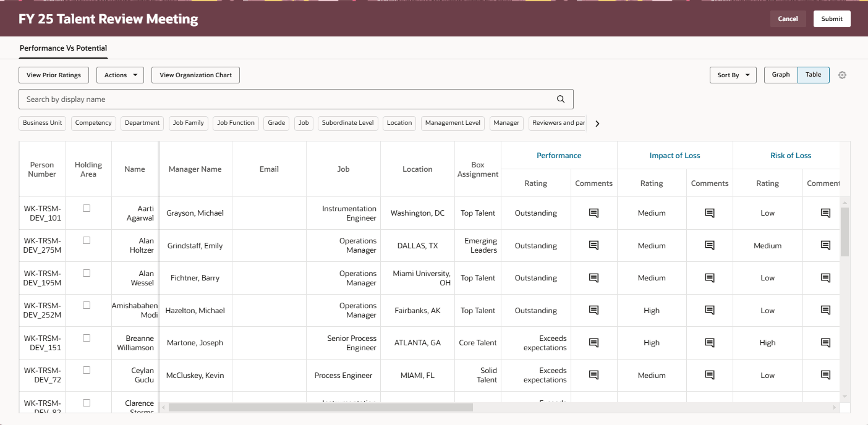Open Performance comments for Ceylan Guclu
The image size is (868, 425).
(x=593, y=375)
